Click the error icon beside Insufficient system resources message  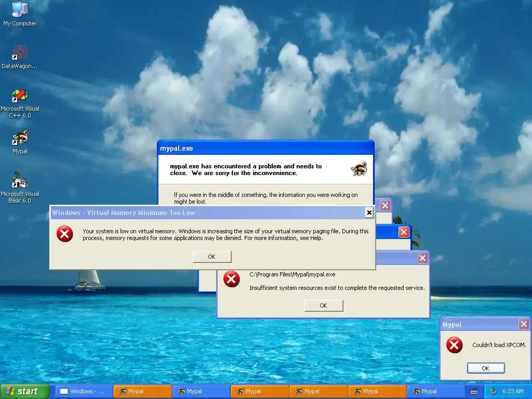pyautogui.click(x=231, y=279)
